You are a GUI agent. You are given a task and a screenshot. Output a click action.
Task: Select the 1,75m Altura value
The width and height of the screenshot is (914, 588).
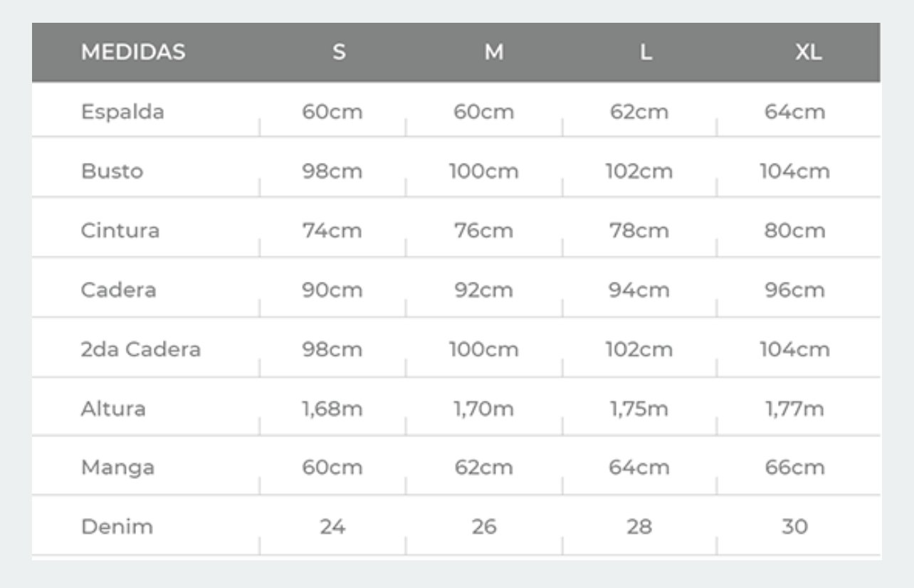click(x=639, y=409)
